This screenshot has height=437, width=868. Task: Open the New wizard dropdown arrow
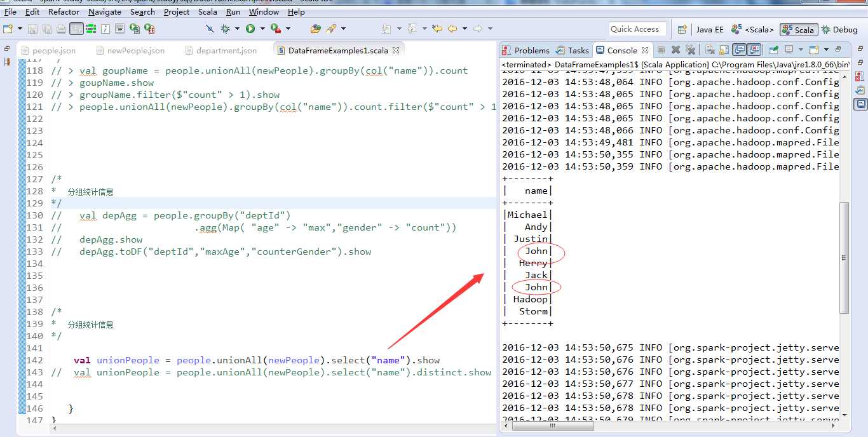(x=20, y=29)
